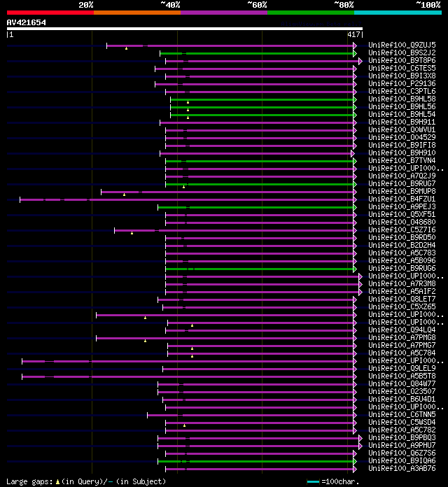
Task: Click the yellow query-gap marker in the C5WSD4 row
Action: click(184, 425)
